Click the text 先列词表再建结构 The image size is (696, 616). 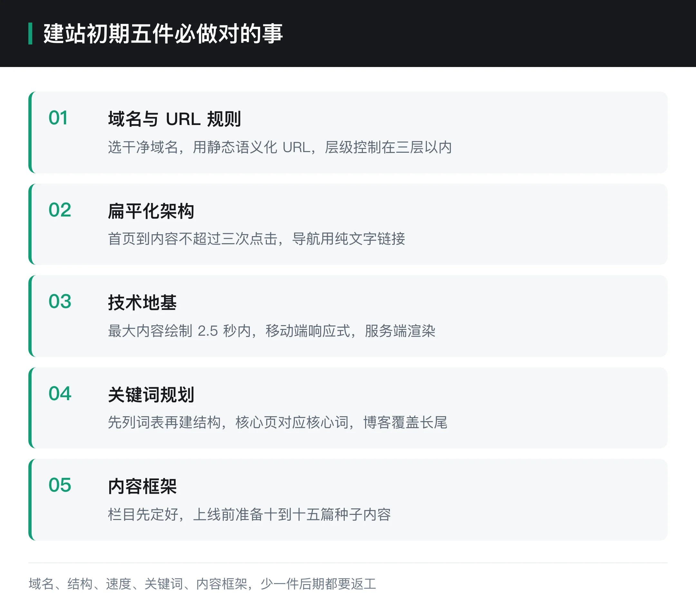click(x=164, y=422)
